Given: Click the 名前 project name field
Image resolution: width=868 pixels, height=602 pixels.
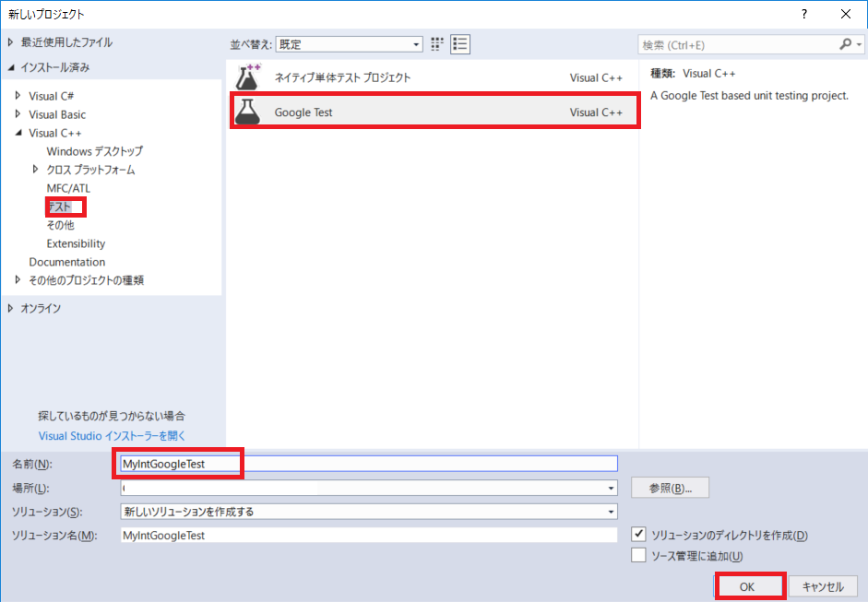Looking at the screenshot, I should pyautogui.click(x=369, y=464).
